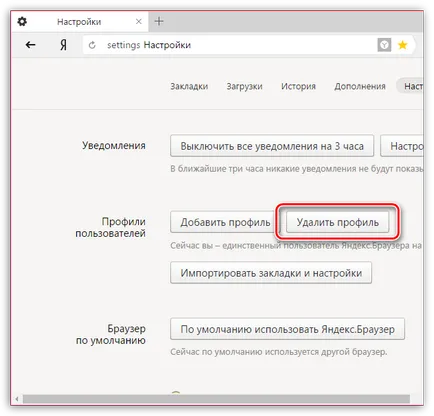Click the Профили пользователей label
The image size is (434, 416).
(x=111, y=227)
